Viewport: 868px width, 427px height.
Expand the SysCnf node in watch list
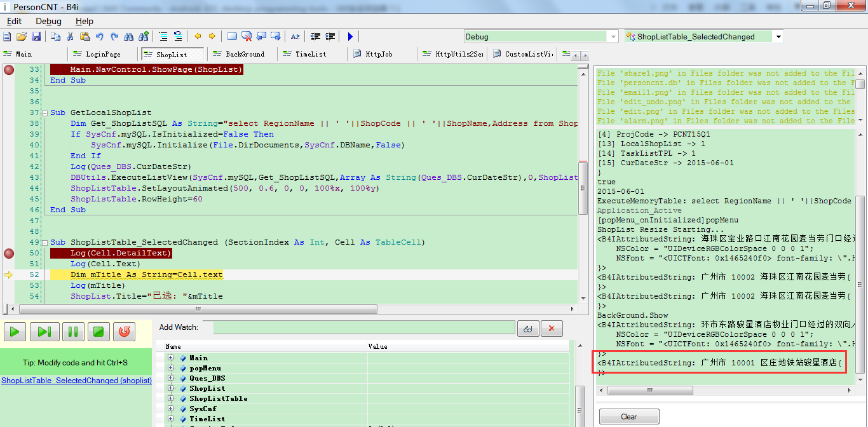click(x=171, y=409)
